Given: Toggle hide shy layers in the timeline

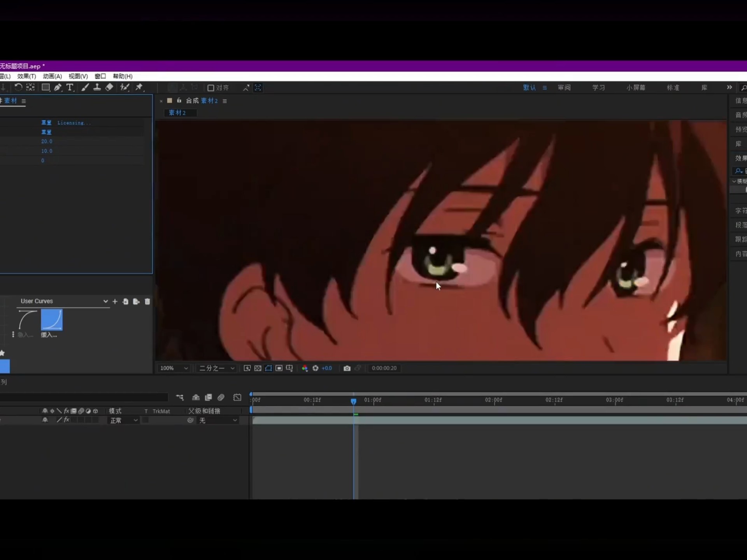Looking at the screenshot, I should coord(196,397).
